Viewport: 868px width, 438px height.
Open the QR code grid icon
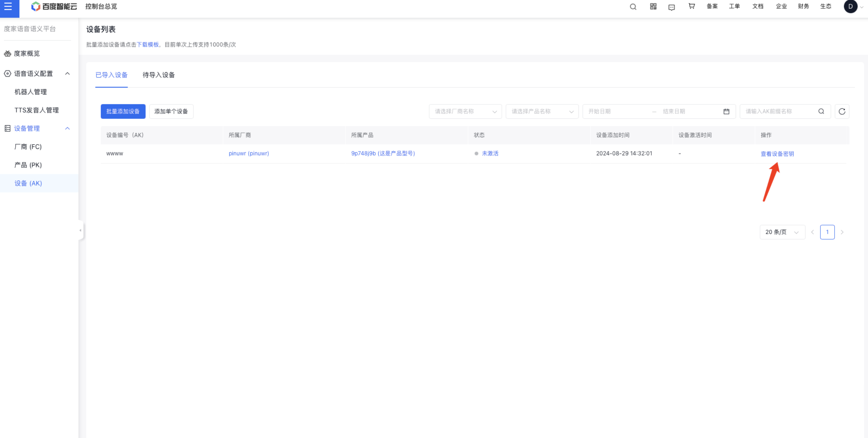click(653, 6)
